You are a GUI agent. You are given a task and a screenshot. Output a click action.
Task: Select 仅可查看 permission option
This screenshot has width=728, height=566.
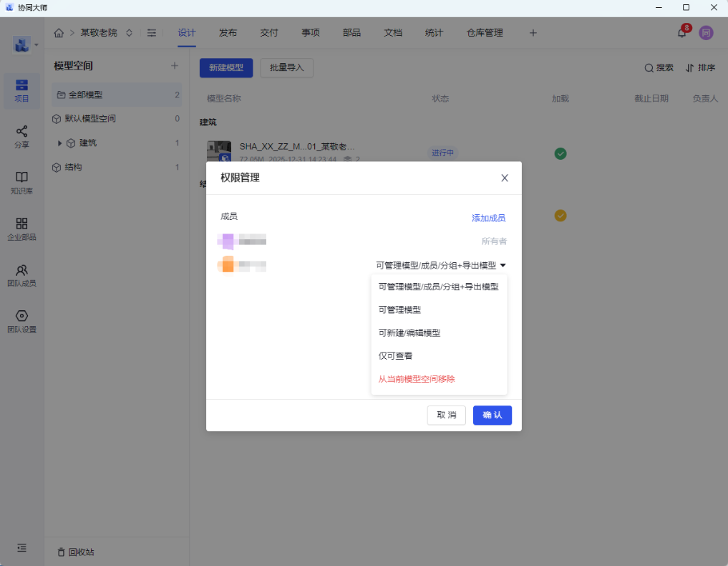(x=395, y=356)
